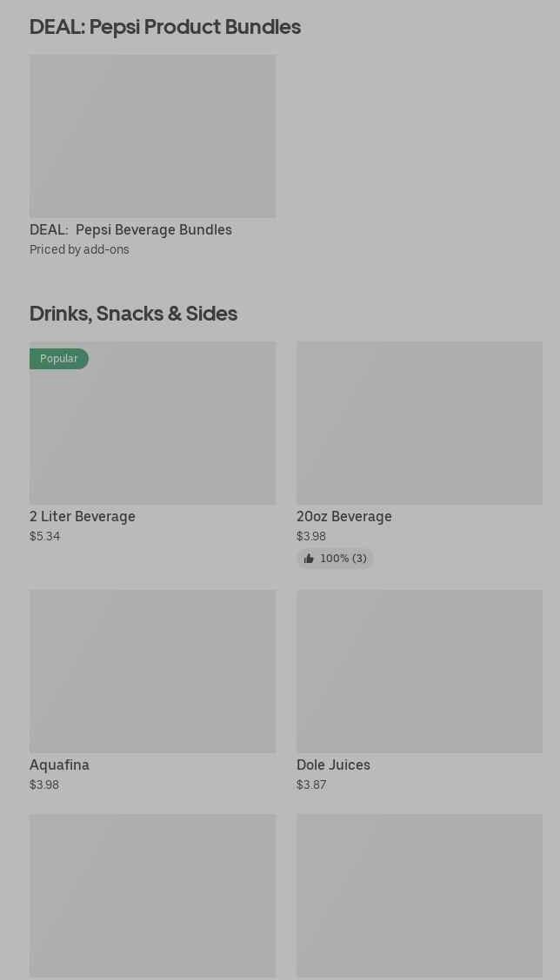Click the 100% (3) rating pill
560x980 pixels.
(x=336, y=559)
